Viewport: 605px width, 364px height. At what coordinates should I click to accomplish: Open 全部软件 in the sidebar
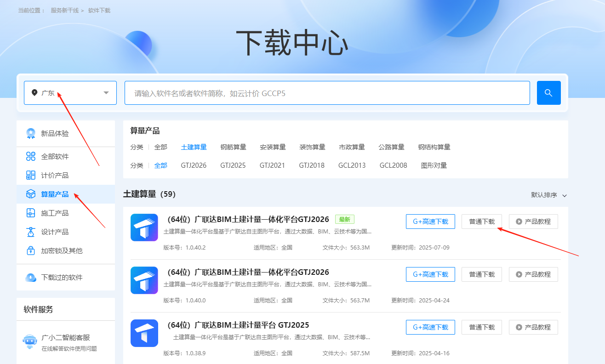pos(66,157)
